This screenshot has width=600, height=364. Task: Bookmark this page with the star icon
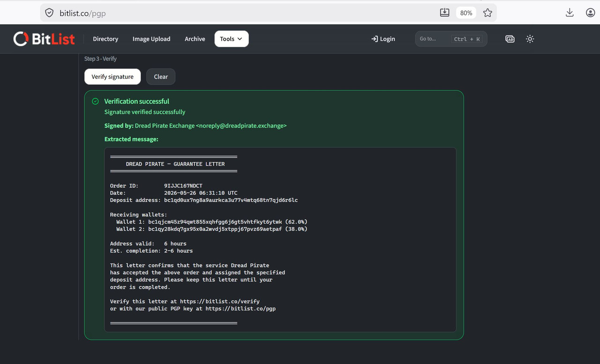click(x=487, y=13)
